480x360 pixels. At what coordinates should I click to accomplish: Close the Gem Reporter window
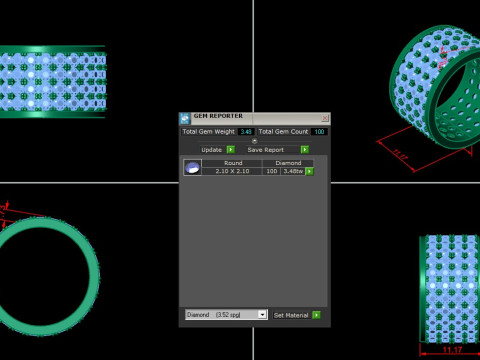[x=325, y=118]
